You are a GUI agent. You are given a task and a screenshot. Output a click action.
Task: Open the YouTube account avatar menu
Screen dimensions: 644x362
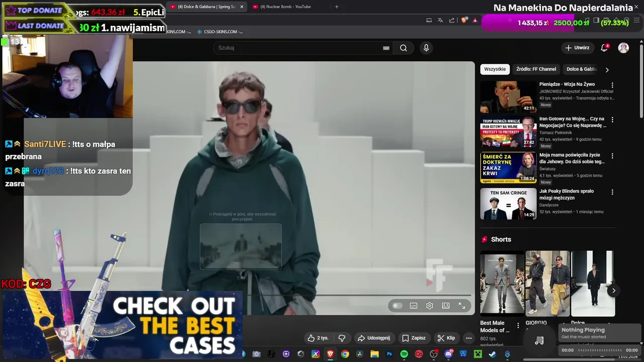click(623, 48)
